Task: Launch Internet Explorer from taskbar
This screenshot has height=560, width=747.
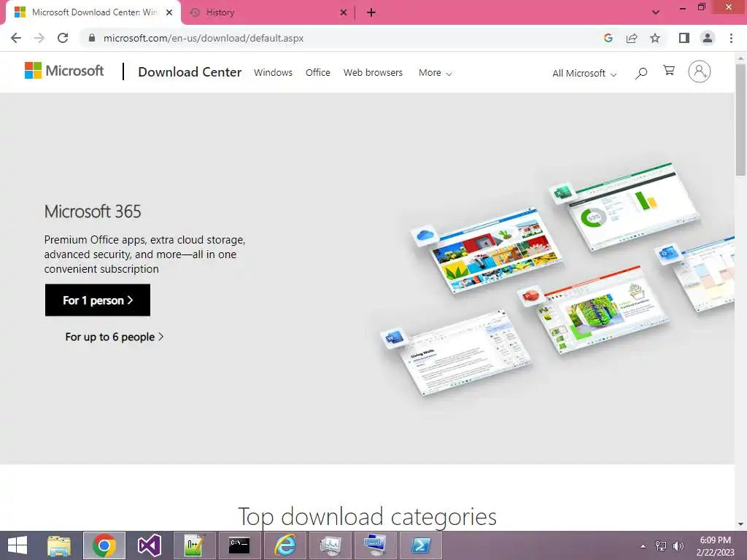Action: coord(285,545)
